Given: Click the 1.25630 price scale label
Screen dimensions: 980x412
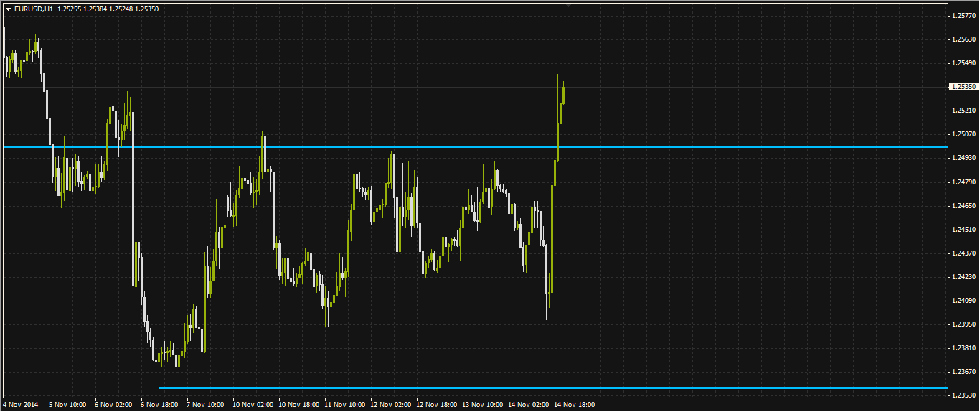Looking at the screenshot, I should tap(963, 39).
